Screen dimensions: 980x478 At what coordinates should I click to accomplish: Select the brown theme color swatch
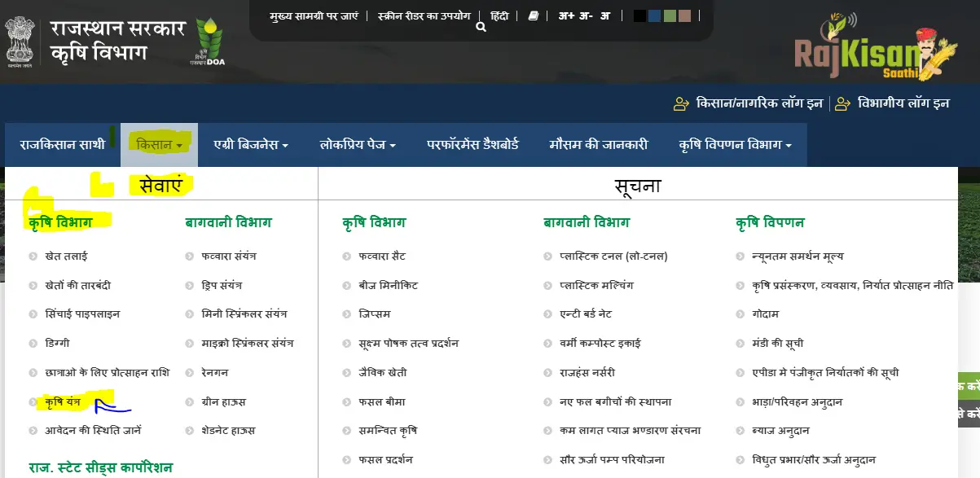coord(684,15)
